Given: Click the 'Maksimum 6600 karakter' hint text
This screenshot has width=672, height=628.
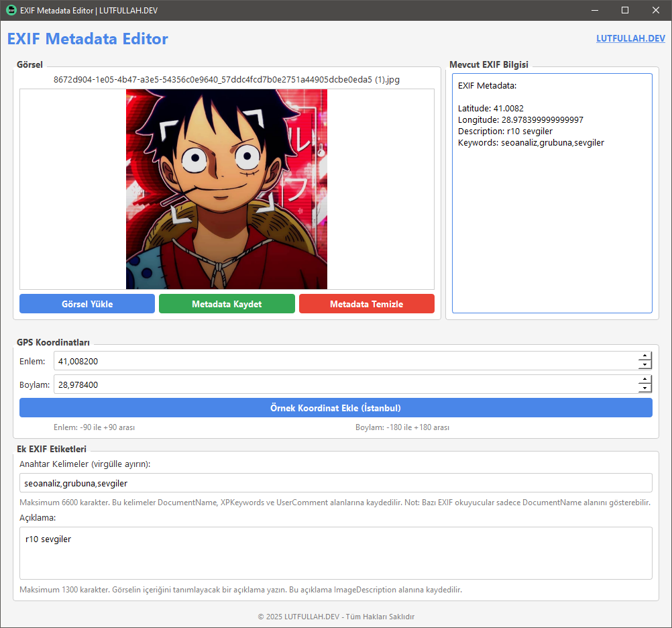Looking at the screenshot, I should (335, 503).
